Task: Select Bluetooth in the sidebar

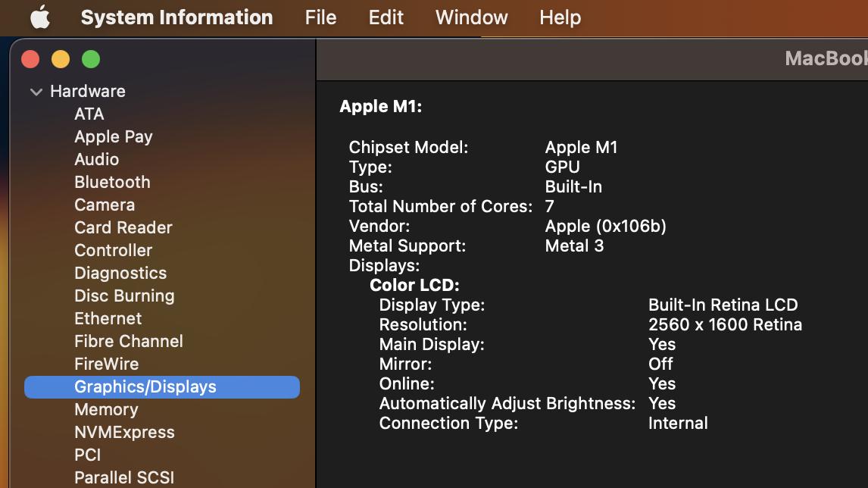Action: coord(112,182)
